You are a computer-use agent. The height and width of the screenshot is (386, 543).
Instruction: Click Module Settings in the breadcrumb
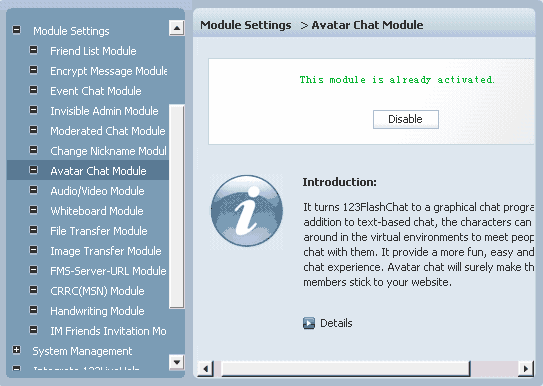pos(246,25)
